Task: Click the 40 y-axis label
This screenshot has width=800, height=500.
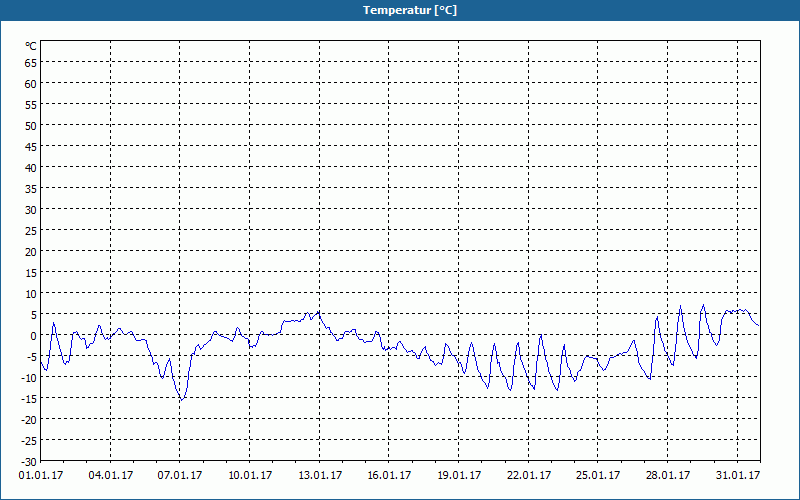Action: pos(31,168)
